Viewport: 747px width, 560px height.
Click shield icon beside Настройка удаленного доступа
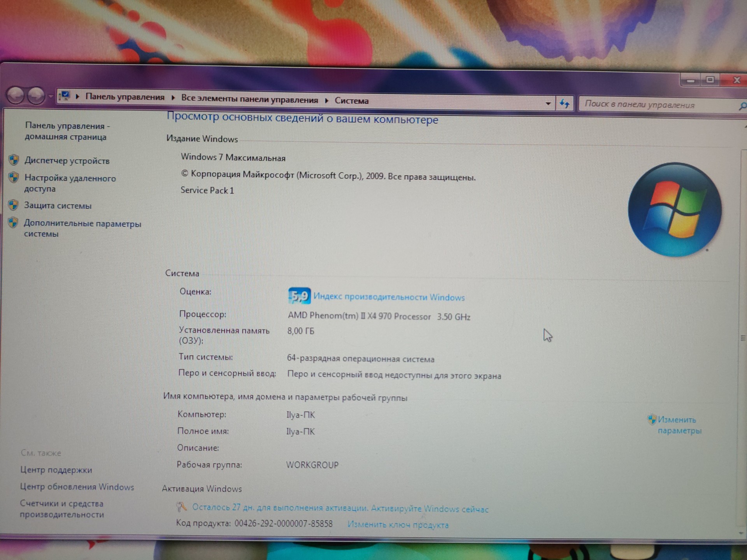pyautogui.click(x=14, y=177)
